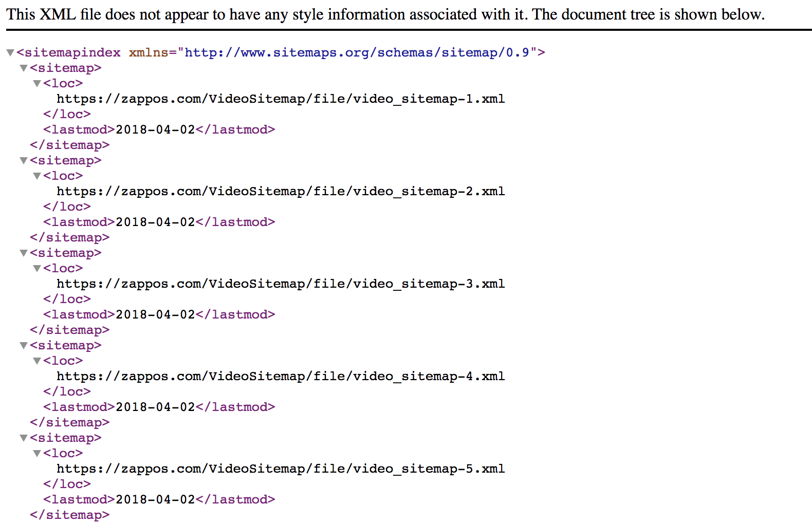The height and width of the screenshot is (523, 812).
Task: Click the video_sitemap-1.xml URL text
Action: [281, 99]
